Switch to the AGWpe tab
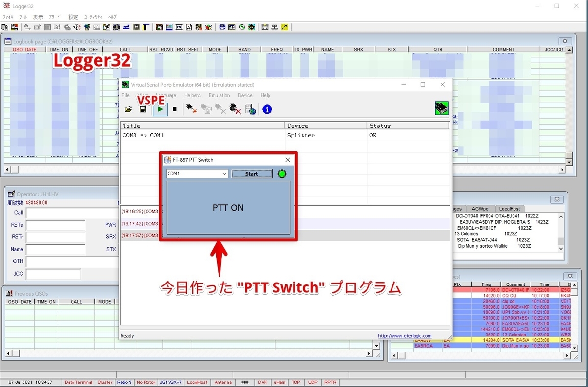 480,208
